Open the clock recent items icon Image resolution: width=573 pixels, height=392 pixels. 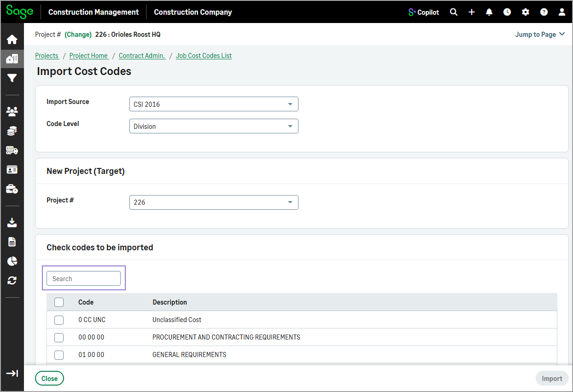click(x=507, y=12)
